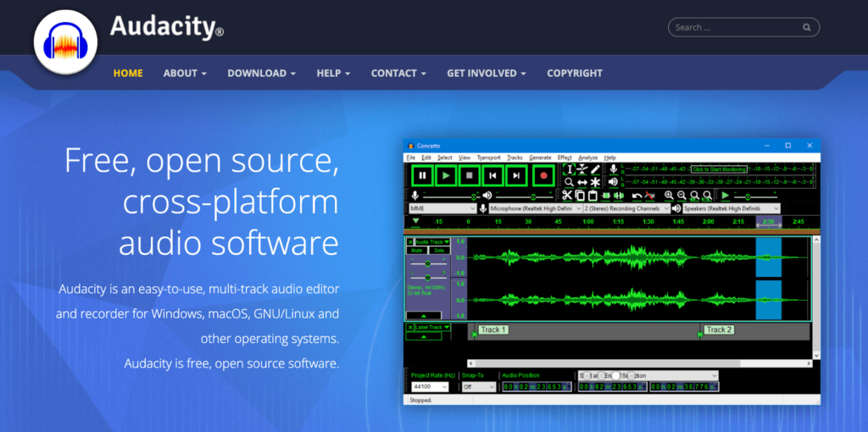Image resolution: width=868 pixels, height=432 pixels.
Task: Select the Time Shift double-arrow tool
Action: point(581,182)
